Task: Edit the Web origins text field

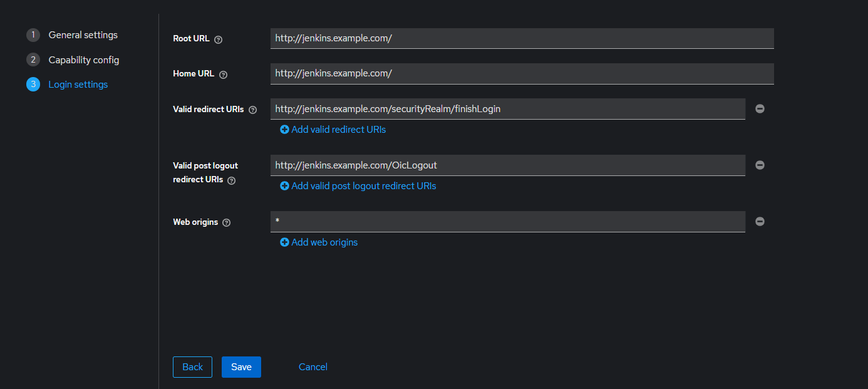Action: tap(507, 222)
